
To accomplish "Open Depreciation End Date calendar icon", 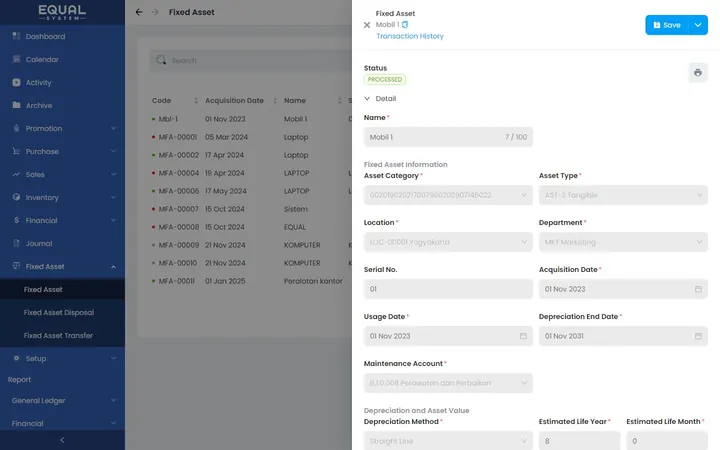I will click(x=698, y=336).
